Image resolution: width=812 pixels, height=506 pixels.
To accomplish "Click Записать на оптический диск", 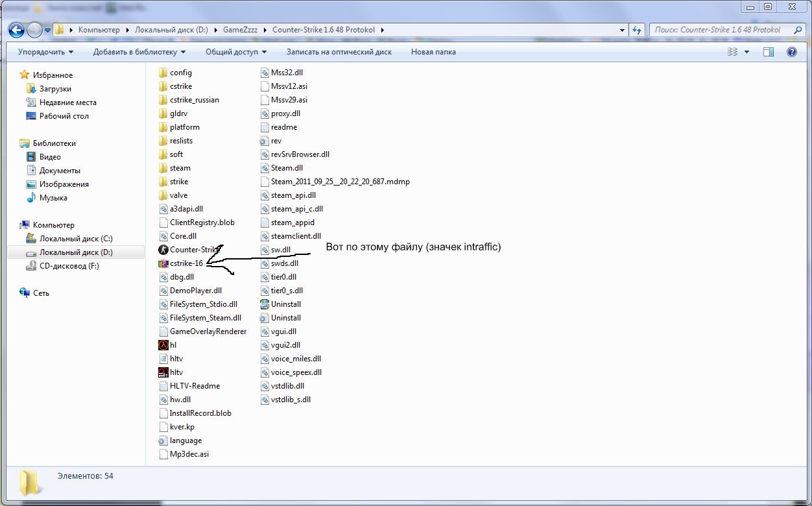I will (x=339, y=52).
